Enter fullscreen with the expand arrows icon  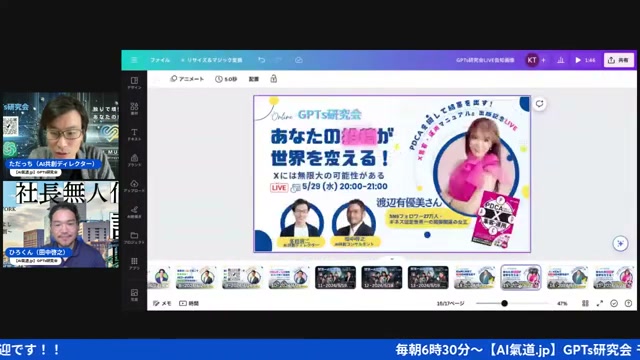tap(600, 303)
